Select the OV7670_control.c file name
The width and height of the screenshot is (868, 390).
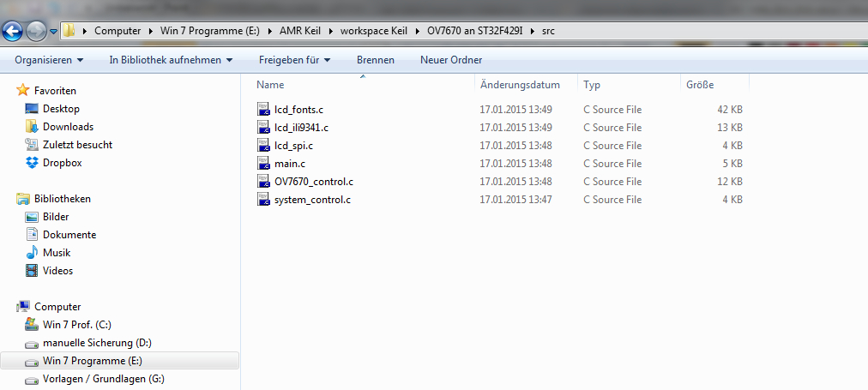click(314, 182)
